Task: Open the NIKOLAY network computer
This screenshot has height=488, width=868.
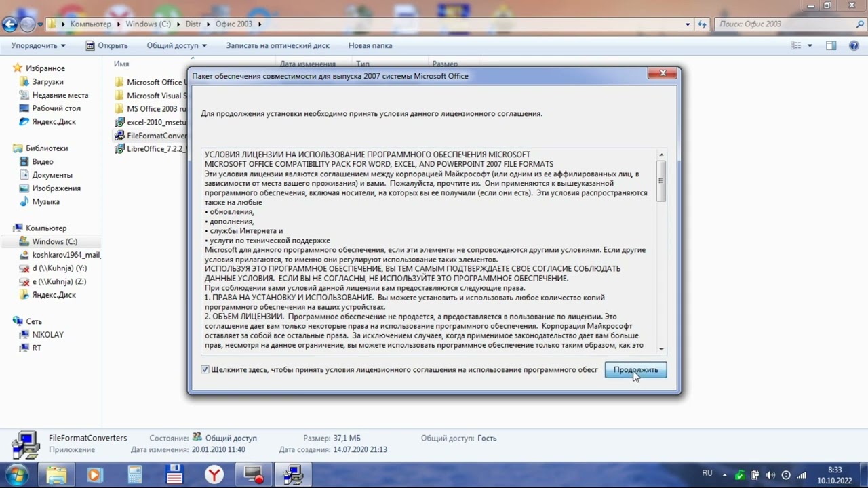Action: pos(48,335)
